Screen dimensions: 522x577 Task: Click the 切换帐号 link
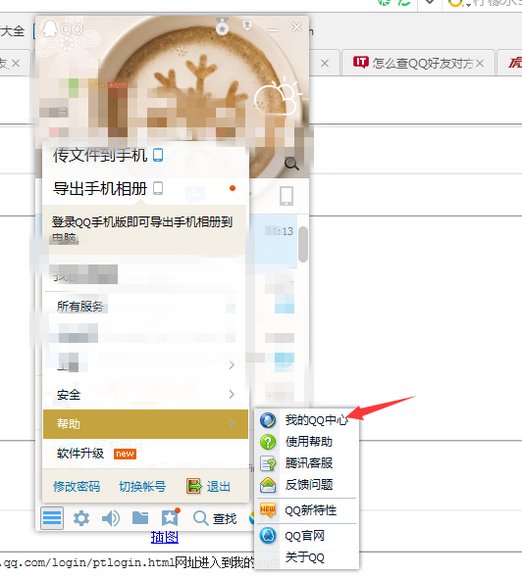coord(142,486)
